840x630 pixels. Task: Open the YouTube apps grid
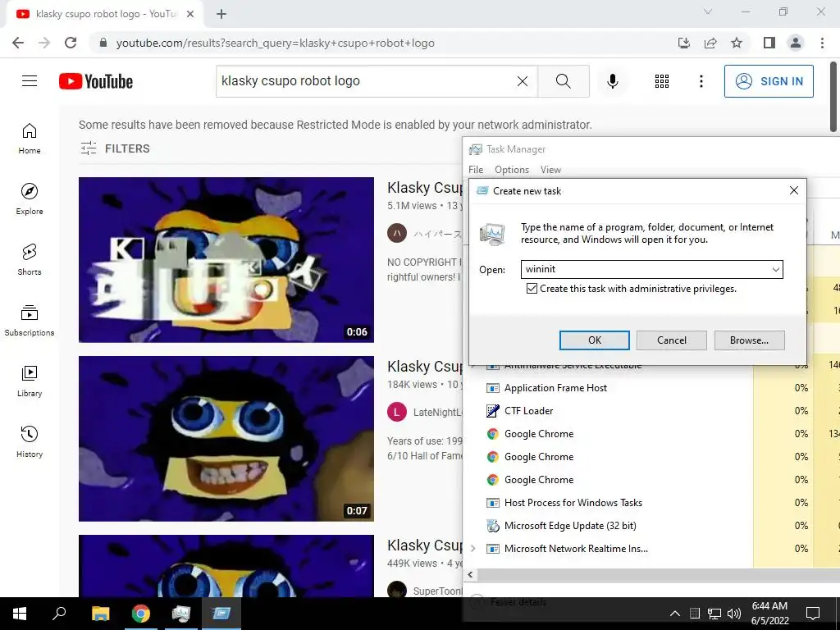pos(662,81)
